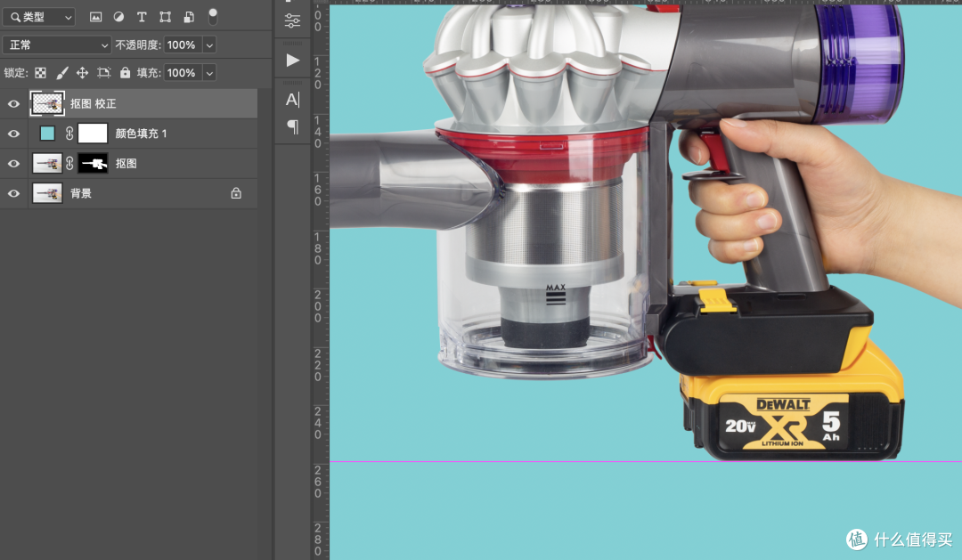962x560 pixels.
Task: Open the 正常 blend mode dropdown
Action: coord(57,45)
